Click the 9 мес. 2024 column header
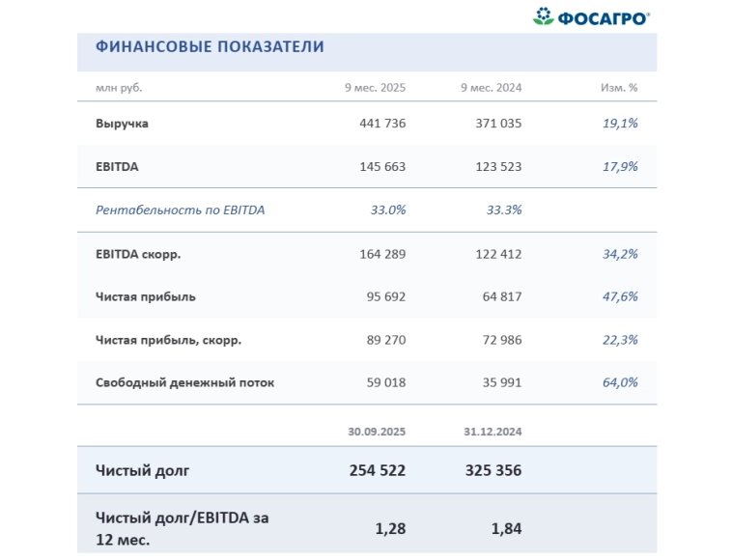 491,87
